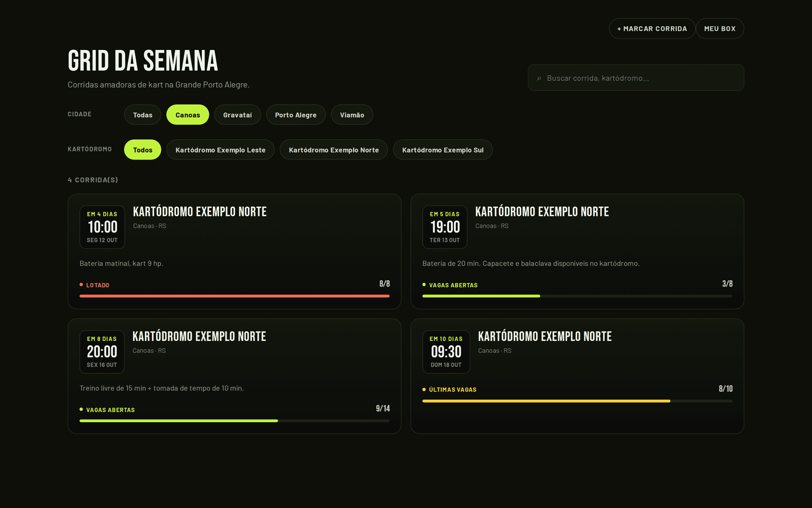Choose Kartódromo Exemplo Norte filter chip
This screenshot has width=812, height=508.
pyautogui.click(x=334, y=150)
